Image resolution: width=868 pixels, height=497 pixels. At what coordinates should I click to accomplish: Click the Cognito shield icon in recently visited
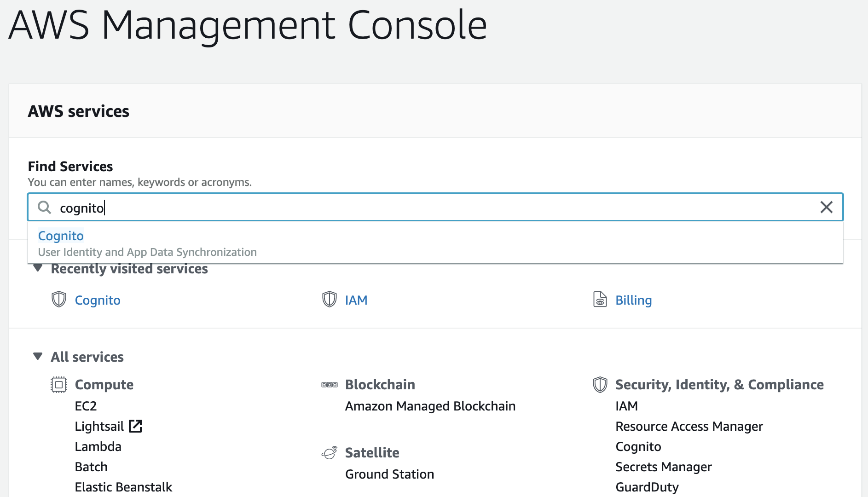pyautogui.click(x=59, y=299)
